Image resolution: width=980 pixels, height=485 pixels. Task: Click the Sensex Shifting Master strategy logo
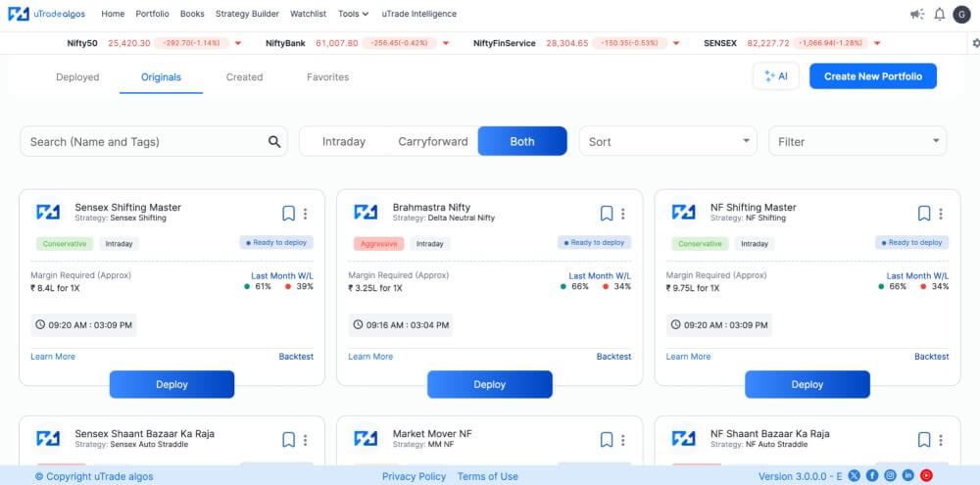(x=48, y=212)
